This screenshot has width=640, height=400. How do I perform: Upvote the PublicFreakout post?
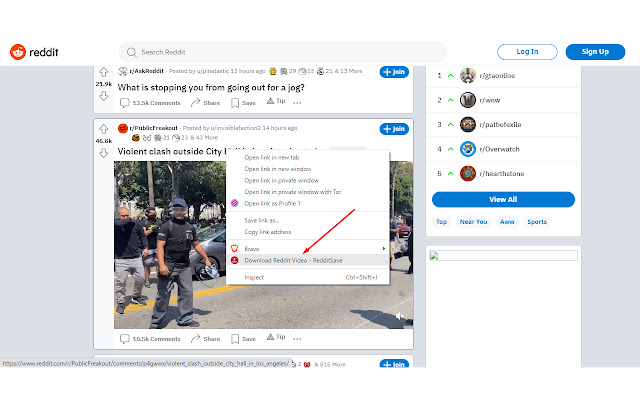click(104, 129)
